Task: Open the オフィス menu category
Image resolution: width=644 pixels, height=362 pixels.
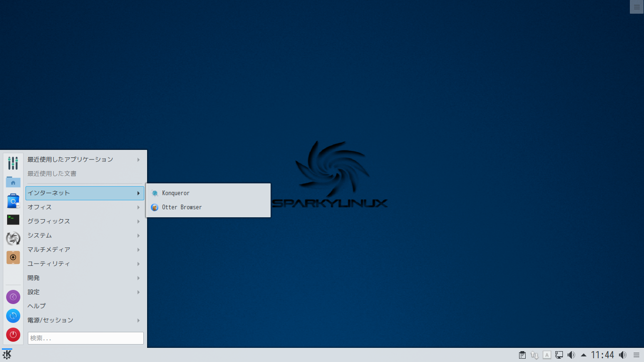Action: click(85, 207)
